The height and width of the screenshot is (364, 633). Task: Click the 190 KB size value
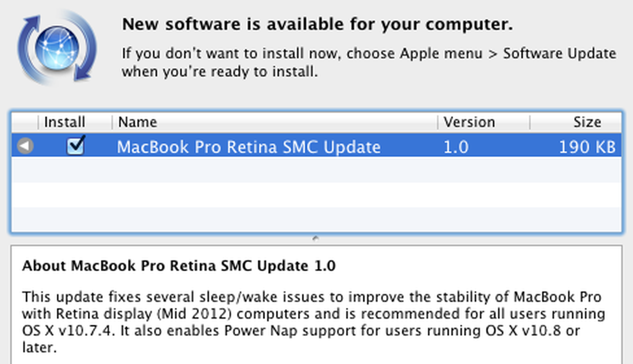[587, 147]
